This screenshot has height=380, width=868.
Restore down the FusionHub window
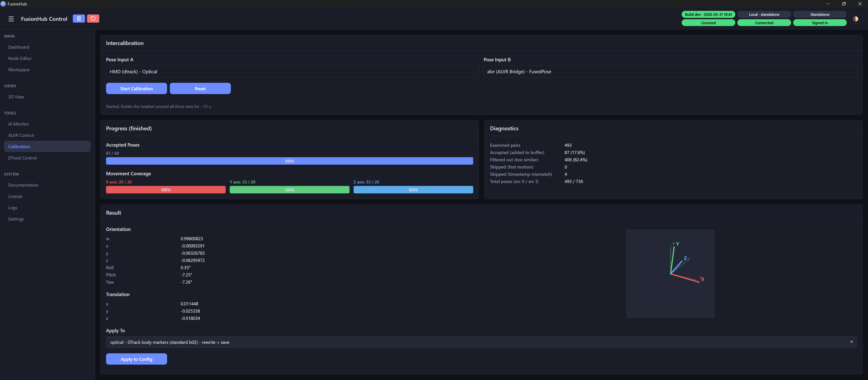click(844, 4)
